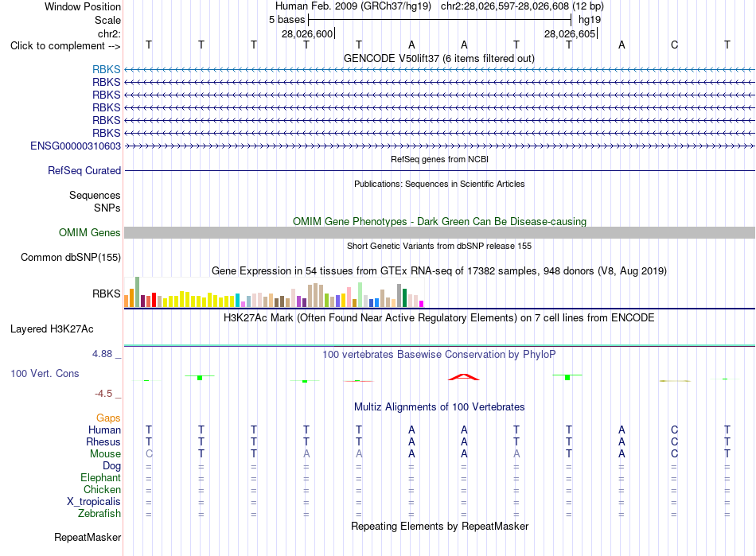Viewport: 756px width, 556px height.
Task: Click the orange "Gaps" label
Action: 108,418
